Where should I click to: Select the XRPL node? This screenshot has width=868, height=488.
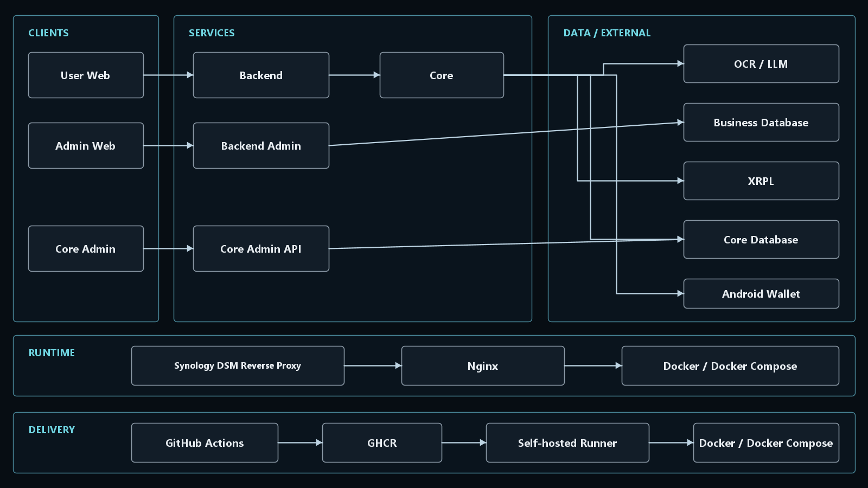761,181
